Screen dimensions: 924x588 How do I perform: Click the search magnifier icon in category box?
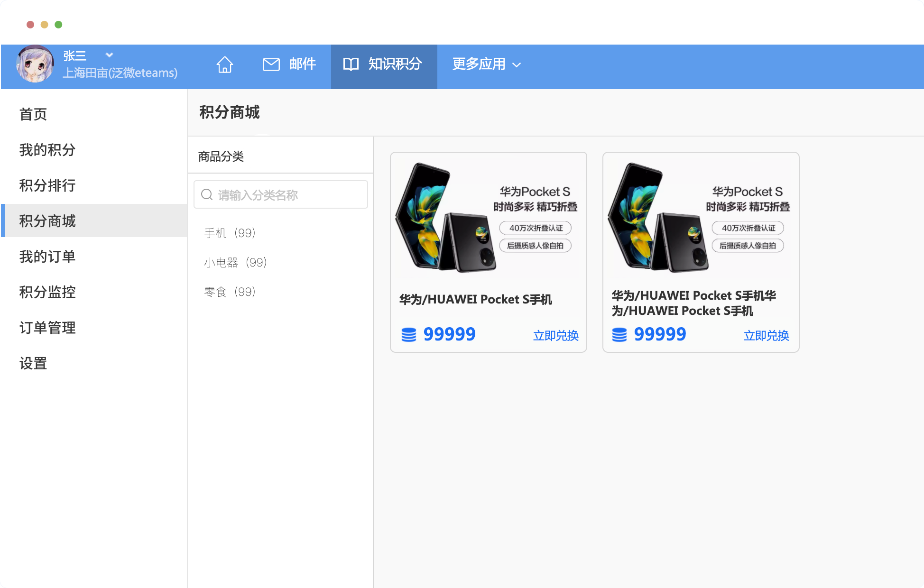(x=207, y=195)
